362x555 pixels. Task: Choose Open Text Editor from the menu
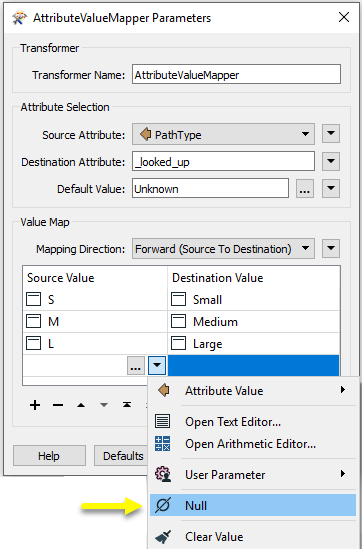pyautogui.click(x=233, y=422)
